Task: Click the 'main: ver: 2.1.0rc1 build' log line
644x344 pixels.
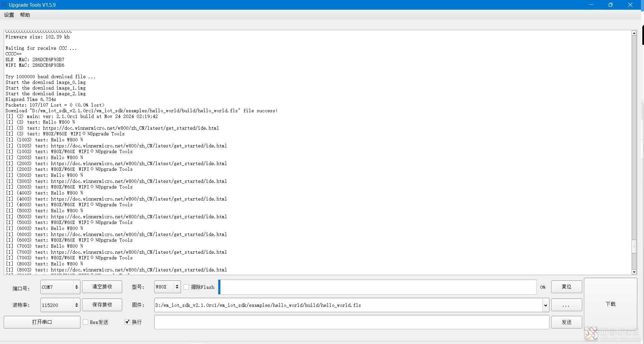Action: point(82,116)
